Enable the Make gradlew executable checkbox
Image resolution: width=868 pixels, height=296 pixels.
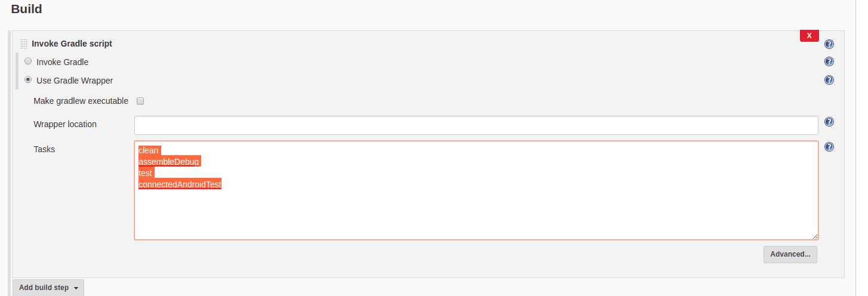coord(140,101)
